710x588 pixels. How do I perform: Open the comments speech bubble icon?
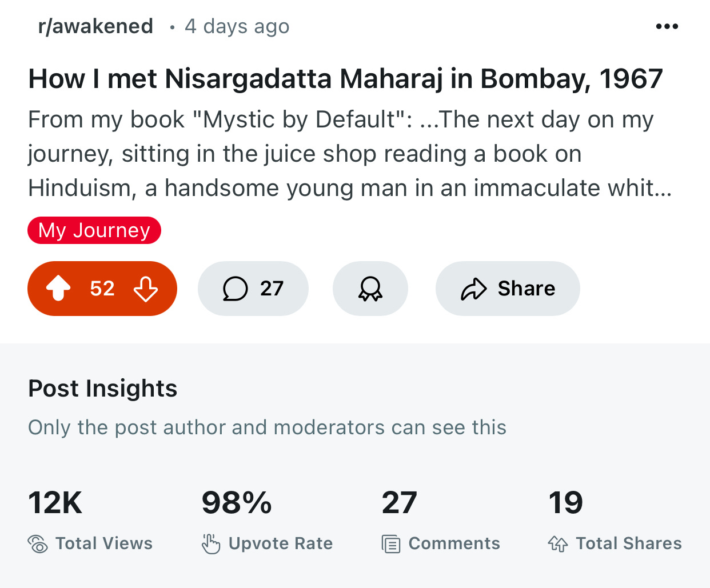(x=235, y=289)
